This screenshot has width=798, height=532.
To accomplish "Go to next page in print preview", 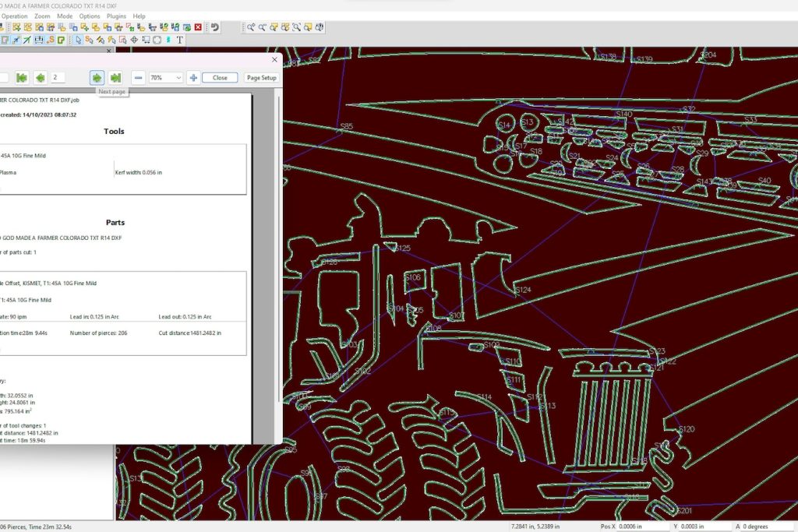I will coord(97,77).
